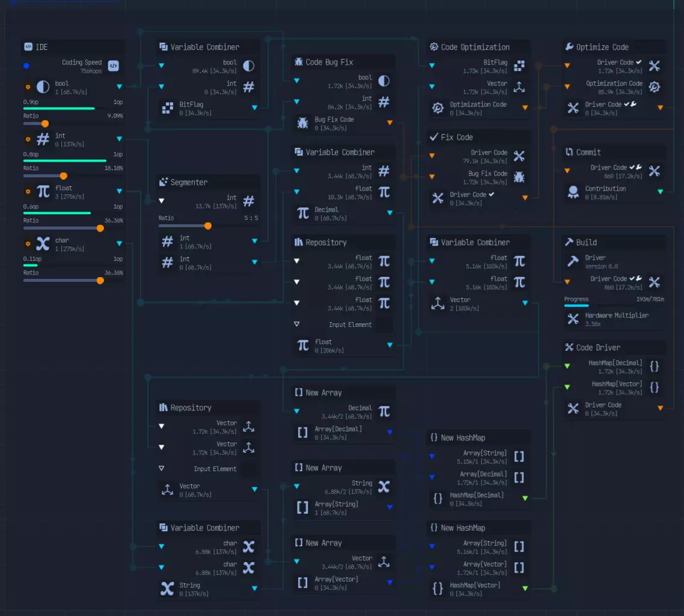Click the Optimize Code node title

[602, 47]
